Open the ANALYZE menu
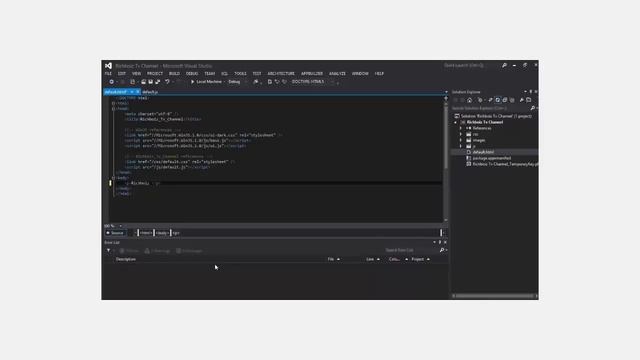Viewport: 640px width, 360px height. [x=337, y=73]
